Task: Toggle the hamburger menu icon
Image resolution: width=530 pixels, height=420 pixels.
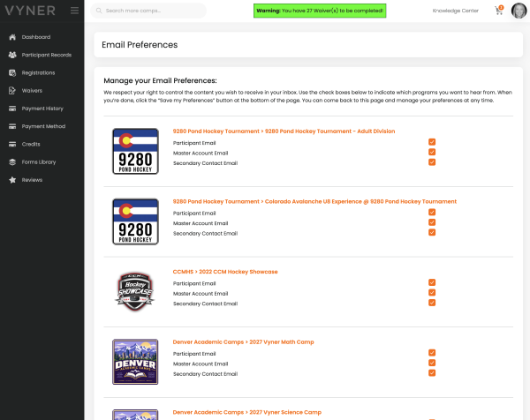Action: (x=75, y=11)
